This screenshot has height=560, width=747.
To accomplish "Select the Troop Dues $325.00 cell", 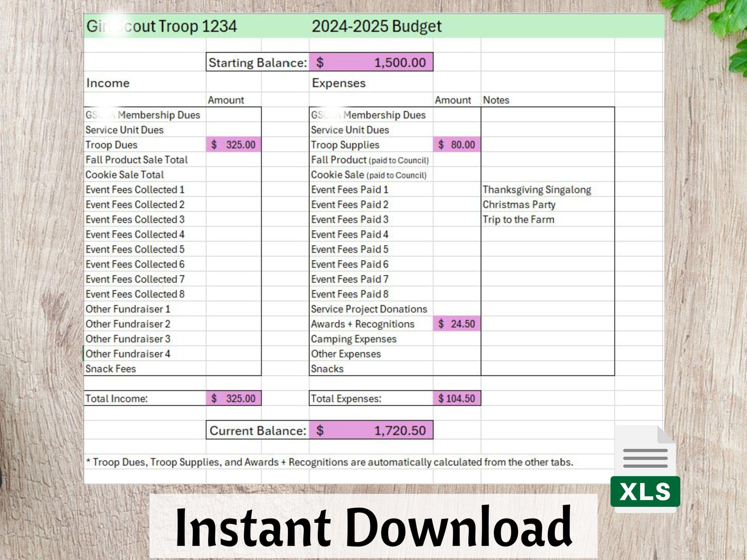I will tap(233, 144).
